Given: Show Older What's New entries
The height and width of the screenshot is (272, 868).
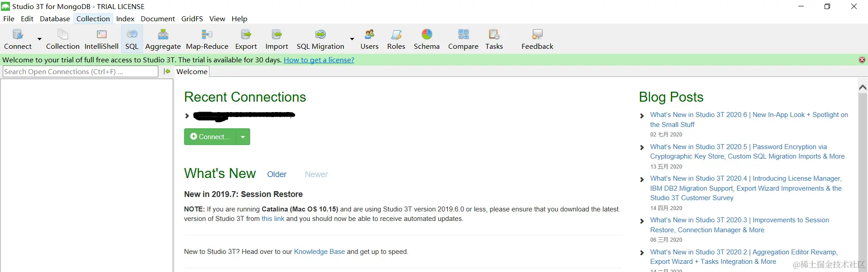Looking at the screenshot, I should click(277, 174).
